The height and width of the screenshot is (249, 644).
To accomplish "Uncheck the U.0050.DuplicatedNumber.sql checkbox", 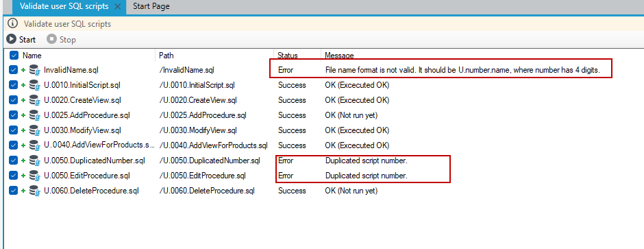I will (x=13, y=161).
